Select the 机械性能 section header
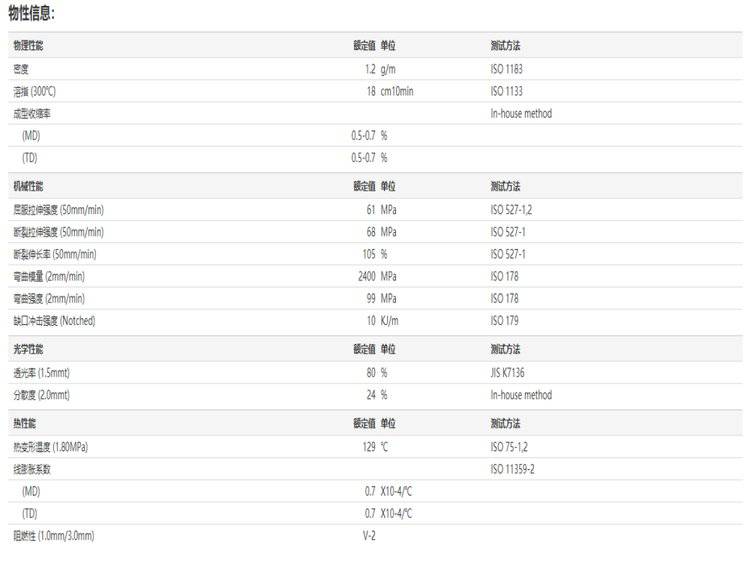This screenshot has width=750, height=563. coord(28,186)
